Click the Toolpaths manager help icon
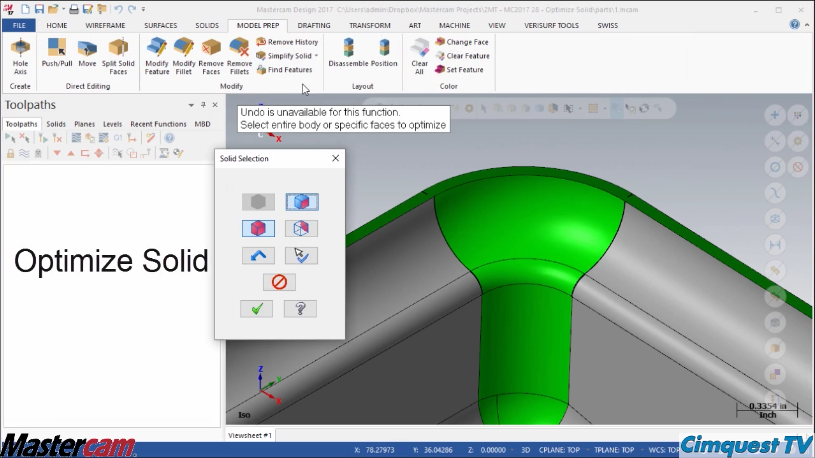 coord(169,138)
